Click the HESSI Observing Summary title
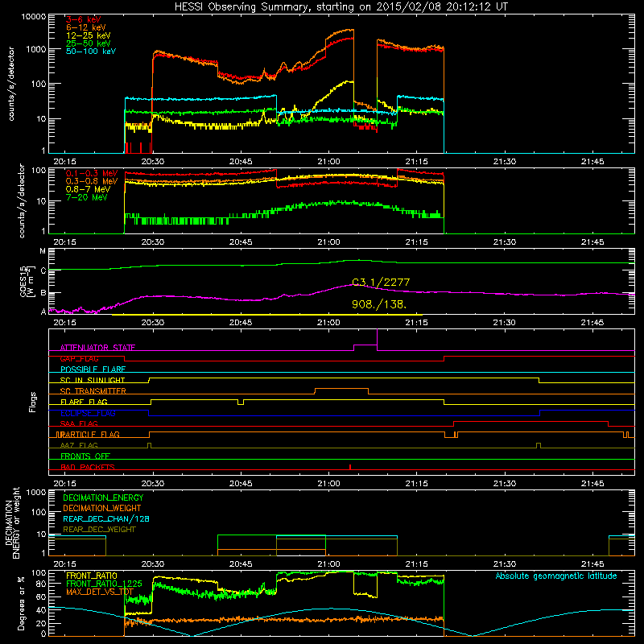The width and height of the screenshot is (644, 644). [341, 6]
